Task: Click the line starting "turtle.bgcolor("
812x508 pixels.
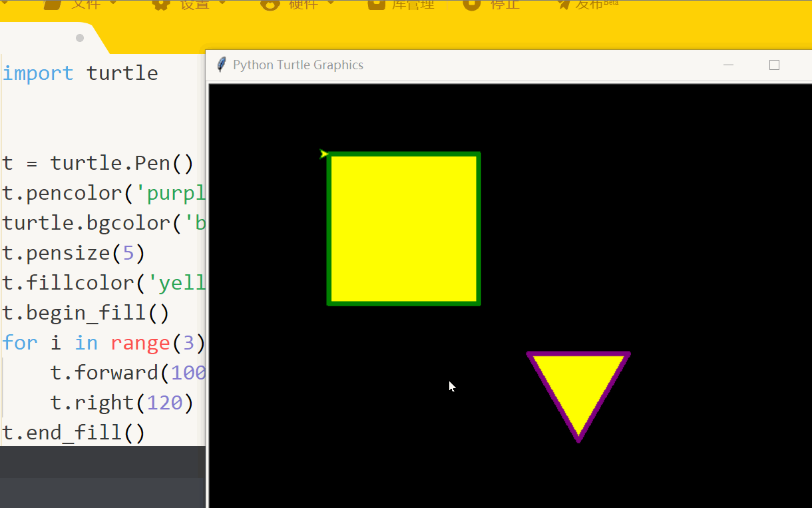Action: tap(104, 223)
